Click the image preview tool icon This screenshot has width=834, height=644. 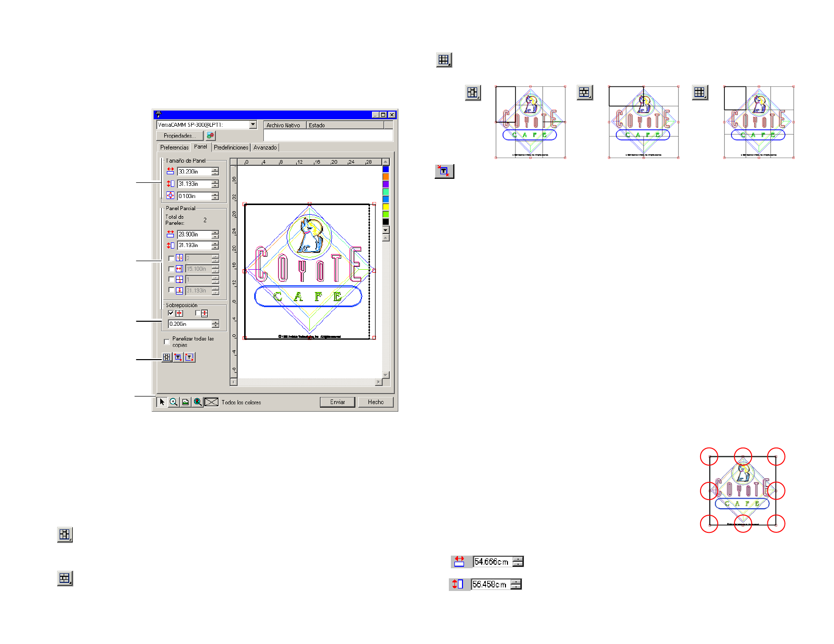tap(186, 402)
